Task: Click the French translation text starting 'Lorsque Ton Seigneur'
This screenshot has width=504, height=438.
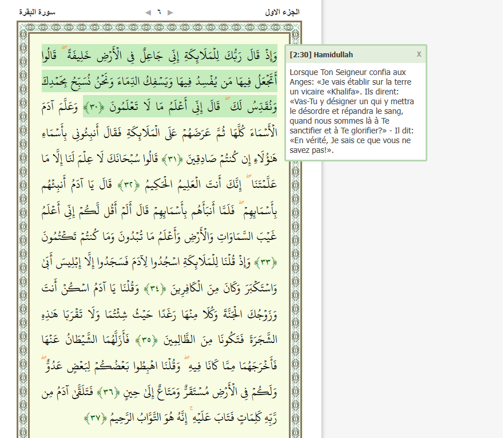Action: point(352,111)
